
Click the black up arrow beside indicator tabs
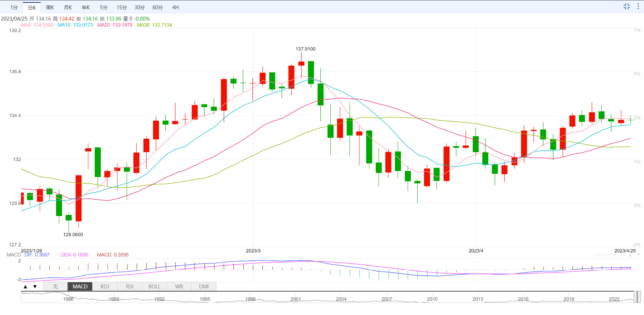click(x=25, y=287)
